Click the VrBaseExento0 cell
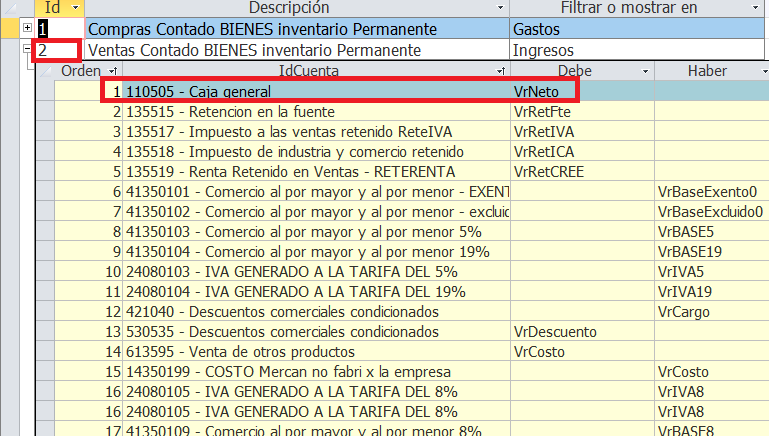The image size is (769, 436). 712,191
